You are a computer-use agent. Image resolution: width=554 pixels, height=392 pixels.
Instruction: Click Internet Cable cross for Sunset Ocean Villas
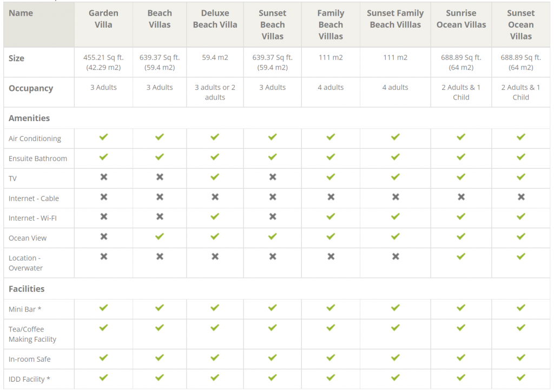tap(521, 197)
